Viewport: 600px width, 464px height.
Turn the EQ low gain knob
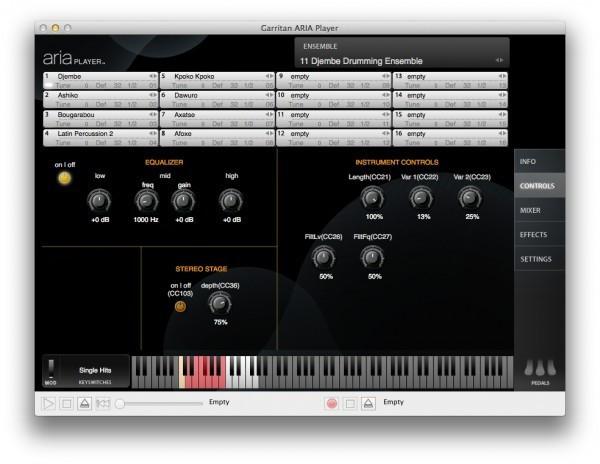click(x=99, y=201)
